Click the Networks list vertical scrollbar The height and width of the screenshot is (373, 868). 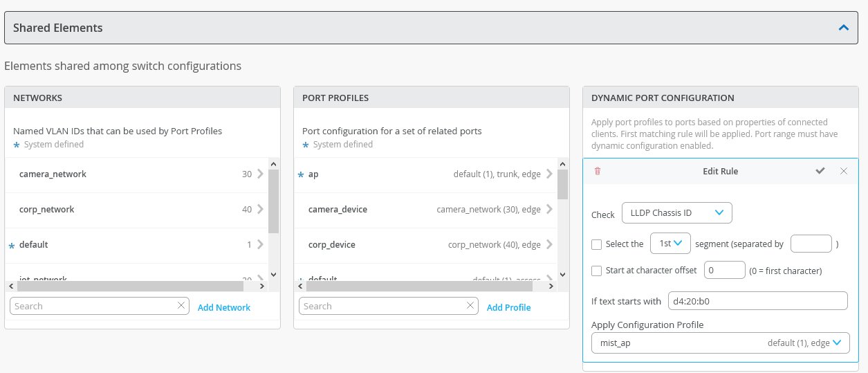(273, 201)
